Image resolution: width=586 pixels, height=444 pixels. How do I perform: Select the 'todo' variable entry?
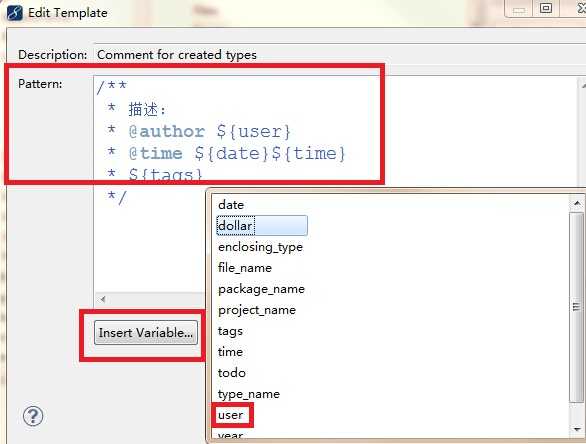click(x=232, y=373)
